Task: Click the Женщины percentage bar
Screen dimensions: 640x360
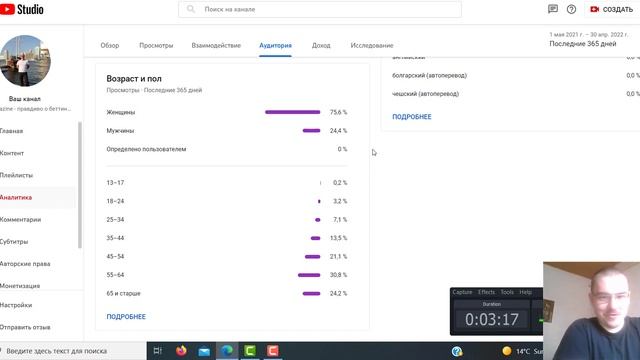Action: tap(293, 112)
